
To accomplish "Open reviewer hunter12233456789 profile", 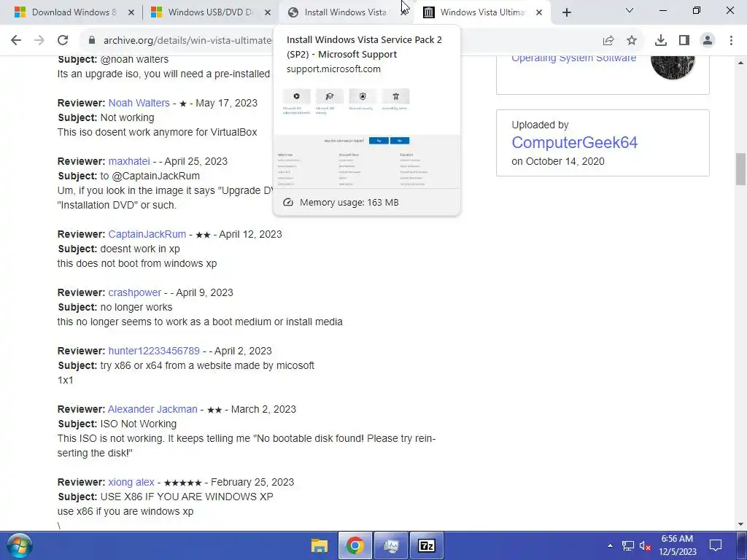I will click(x=153, y=351).
